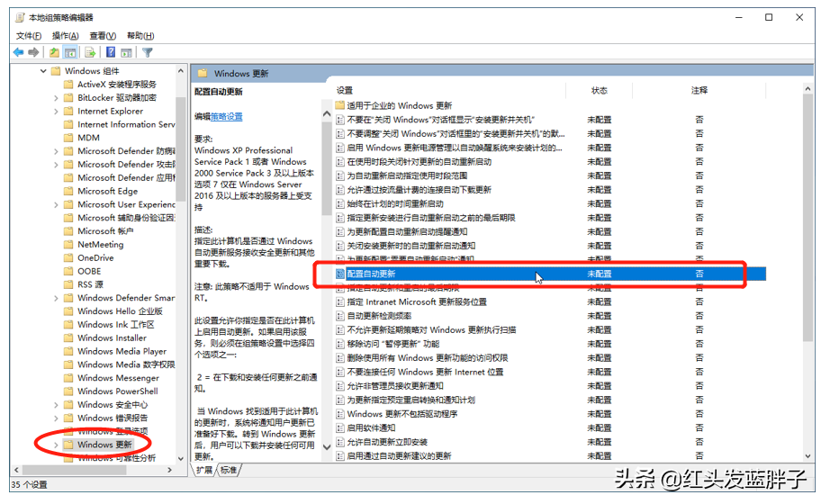
Task: Expand the Windows Defender SmartScreen node
Action: [x=56, y=298]
